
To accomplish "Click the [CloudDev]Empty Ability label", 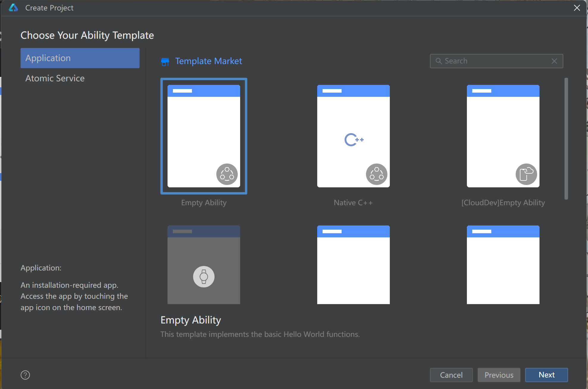I will pyautogui.click(x=503, y=203).
